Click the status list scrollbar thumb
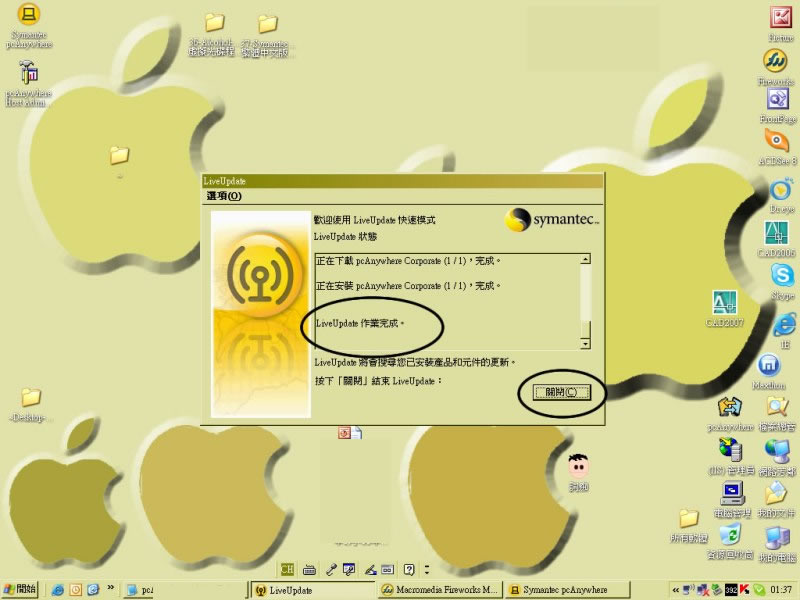800x600 pixels. (585, 329)
